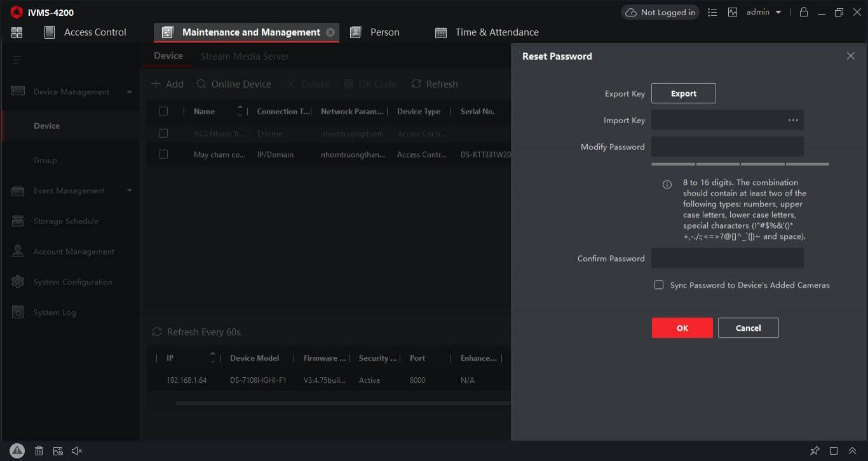The image size is (868, 461).
Task: Click the System Configuration gear icon
Action: [x=18, y=282]
